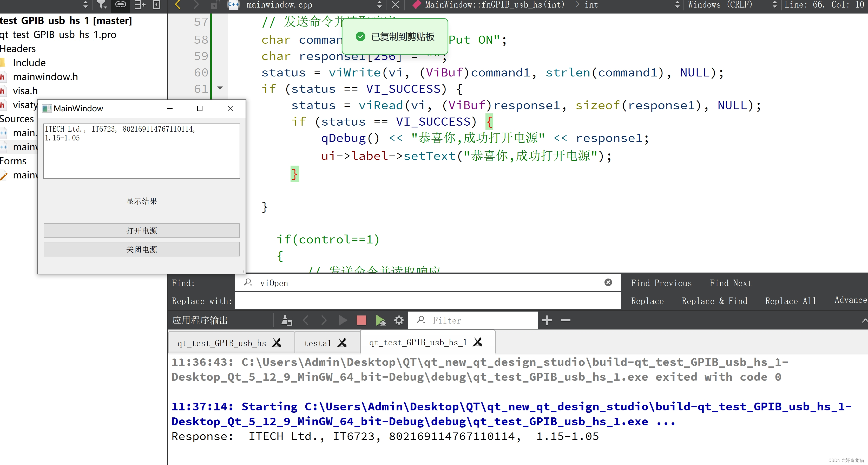
Task: Switch to qt_test_GPIB_usb_hs output tab
Action: tap(221, 343)
